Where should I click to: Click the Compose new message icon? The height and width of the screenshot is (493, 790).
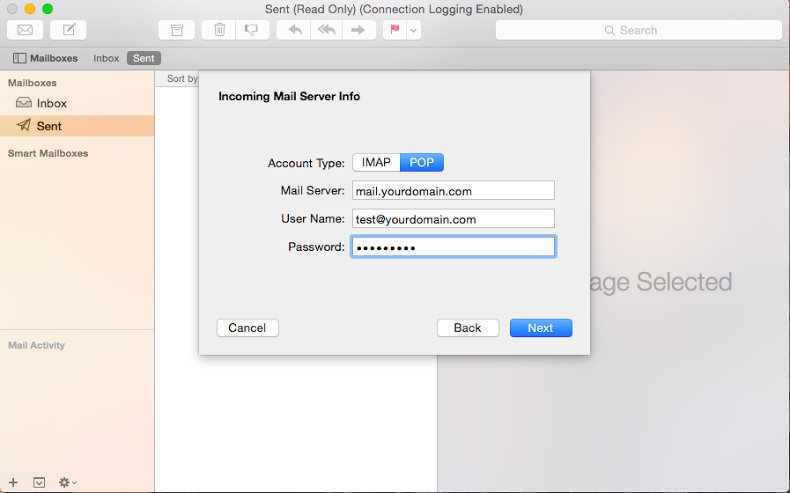point(68,30)
